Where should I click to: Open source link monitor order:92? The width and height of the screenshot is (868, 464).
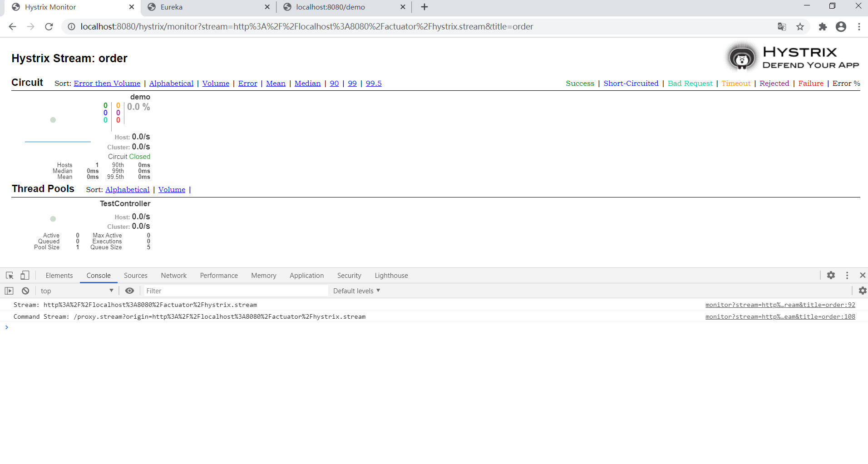780,305
